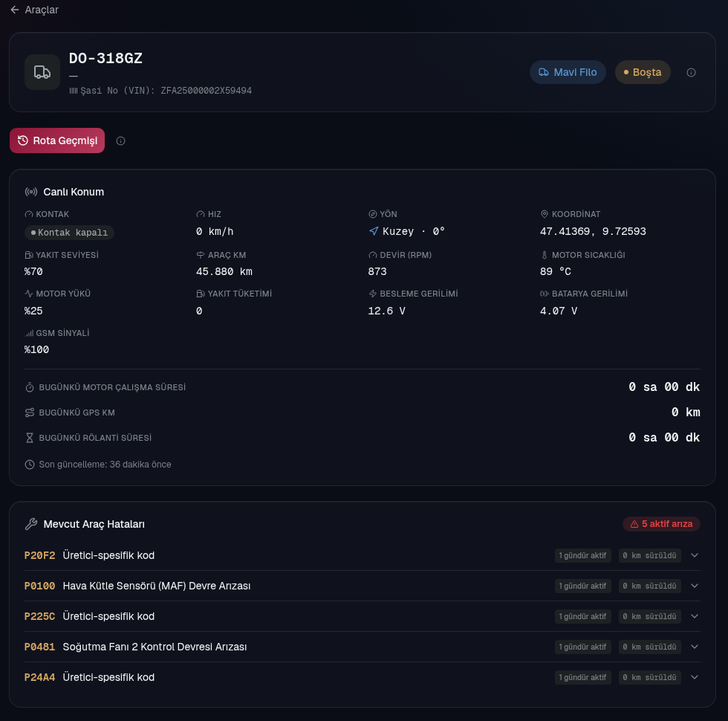Click the 873 RPM value
The image size is (728, 721).
pyautogui.click(x=377, y=271)
